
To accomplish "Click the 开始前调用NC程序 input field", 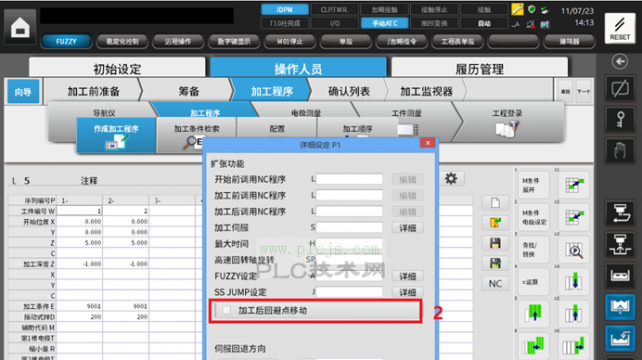I will (349, 179).
